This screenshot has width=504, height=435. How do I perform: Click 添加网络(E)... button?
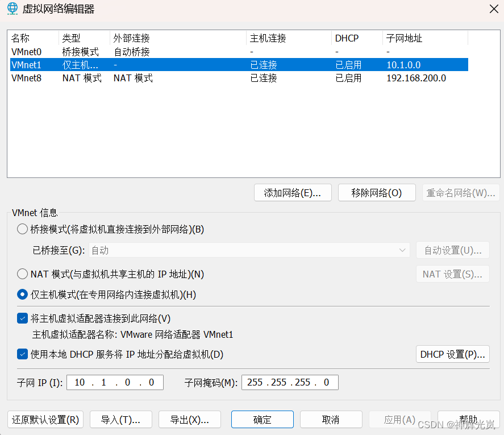(x=293, y=193)
